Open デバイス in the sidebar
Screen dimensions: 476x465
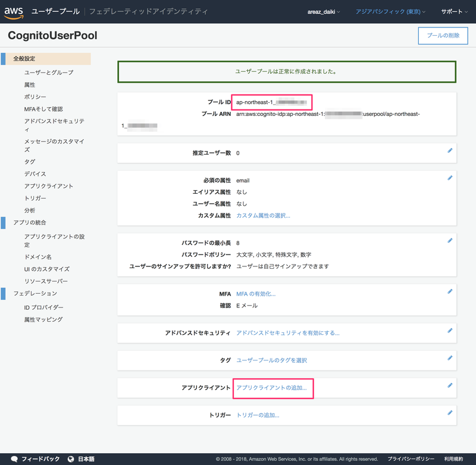[35, 174]
